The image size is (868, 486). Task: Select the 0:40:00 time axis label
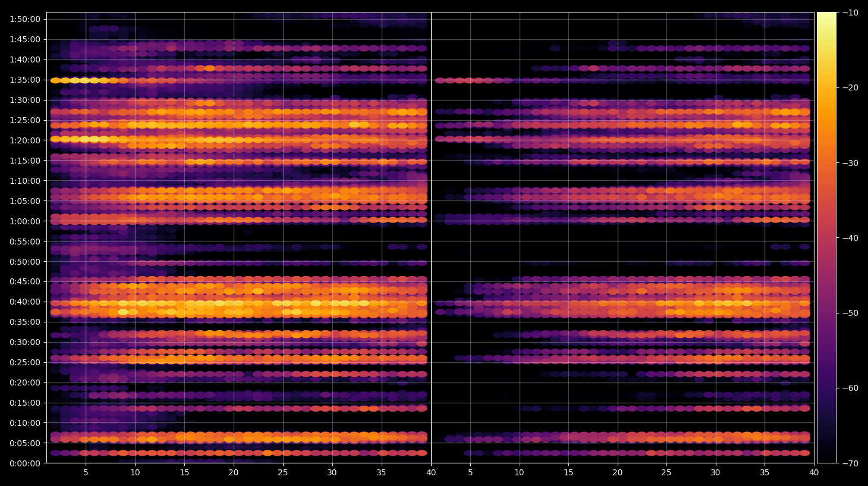(25, 302)
